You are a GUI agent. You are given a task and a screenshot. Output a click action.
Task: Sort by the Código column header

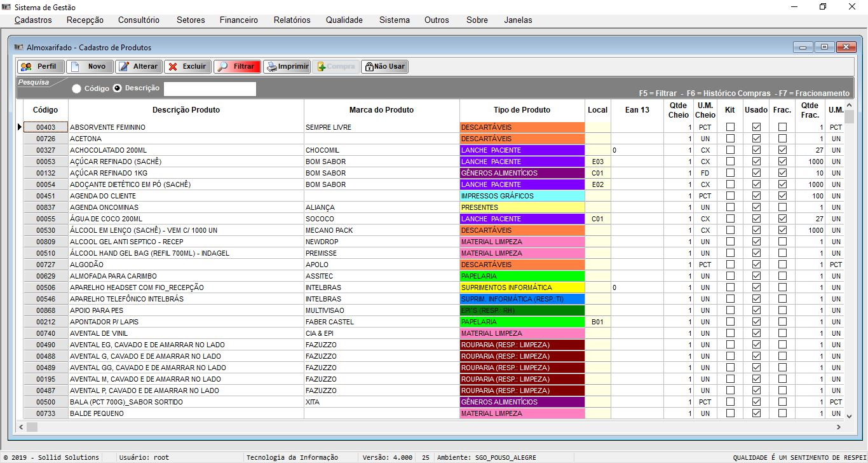[46, 110]
